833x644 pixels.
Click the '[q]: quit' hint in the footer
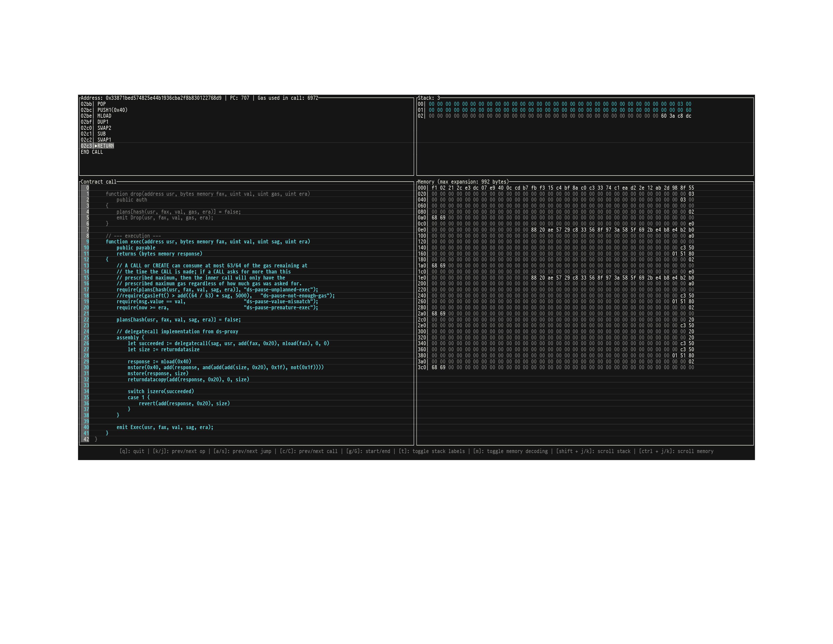pyautogui.click(x=132, y=451)
